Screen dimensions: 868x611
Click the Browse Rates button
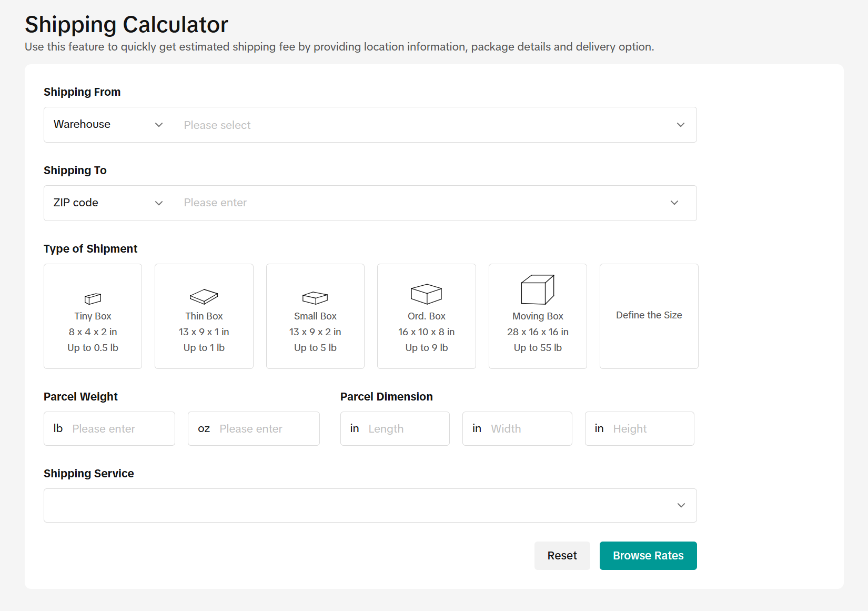pyautogui.click(x=648, y=556)
